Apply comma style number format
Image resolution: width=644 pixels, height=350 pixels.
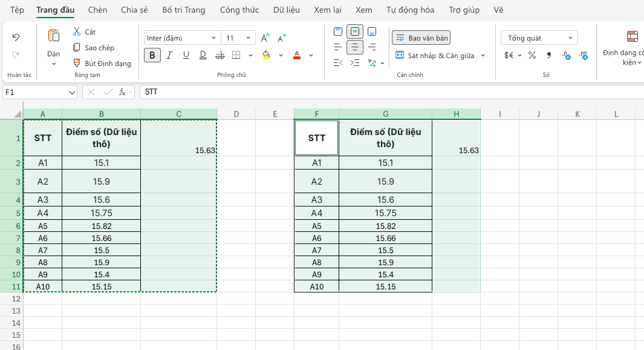(549, 55)
